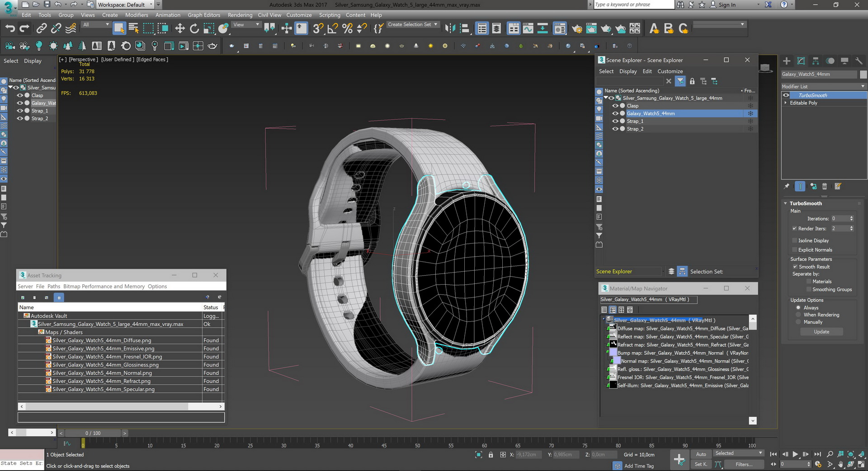Toggle the Render Iters checkbox
Screen dimensions: 868x471
tap(795, 229)
